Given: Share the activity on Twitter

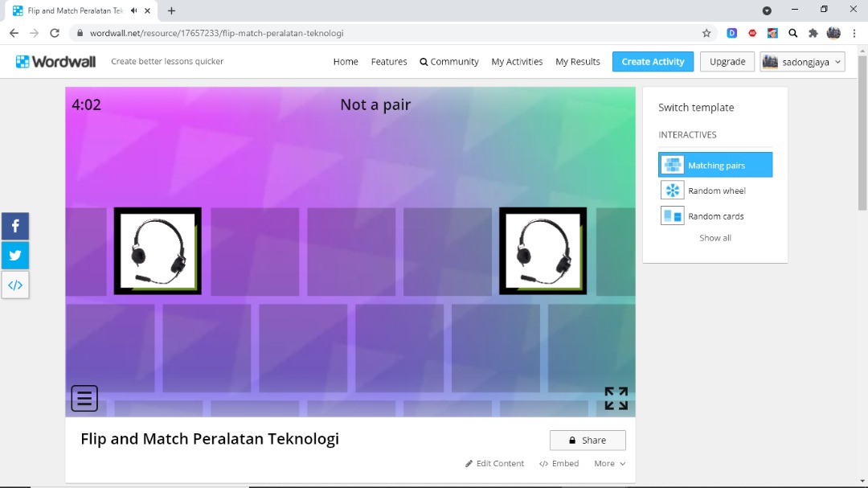Looking at the screenshot, I should coord(15,256).
